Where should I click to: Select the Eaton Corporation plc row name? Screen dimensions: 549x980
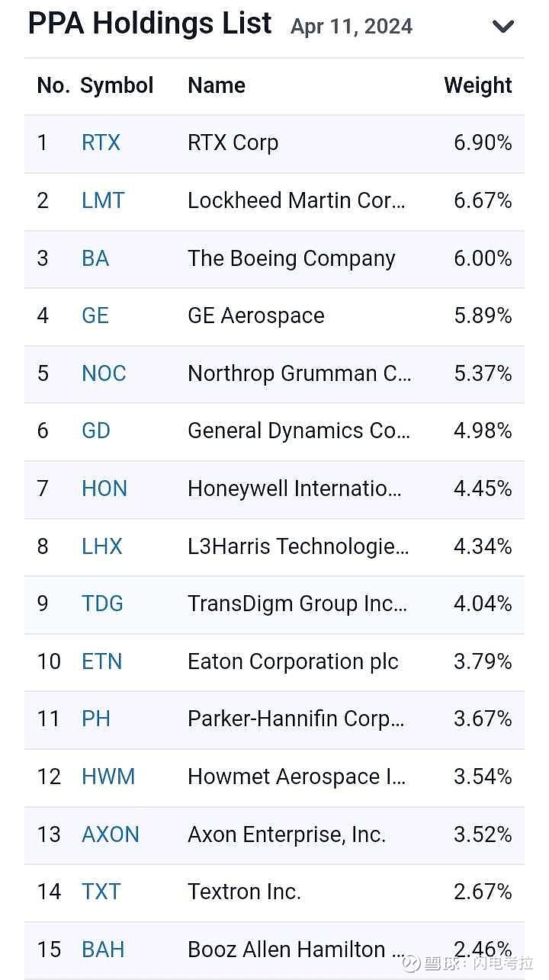[x=293, y=661]
